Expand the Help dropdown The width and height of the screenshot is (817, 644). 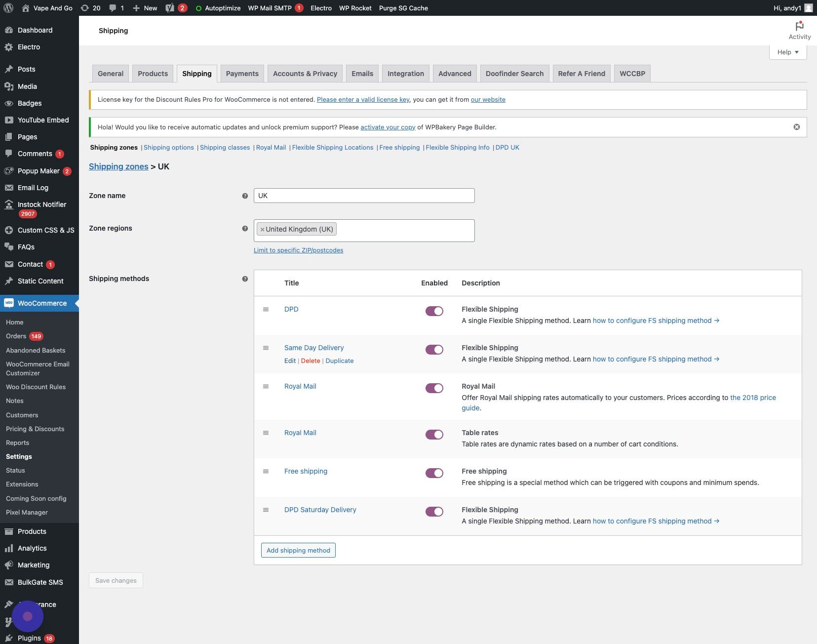click(788, 52)
